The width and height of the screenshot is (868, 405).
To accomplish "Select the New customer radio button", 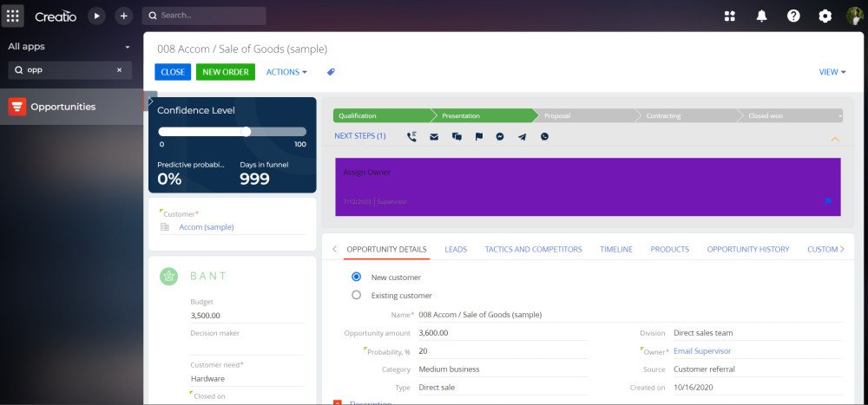I will 357,277.
